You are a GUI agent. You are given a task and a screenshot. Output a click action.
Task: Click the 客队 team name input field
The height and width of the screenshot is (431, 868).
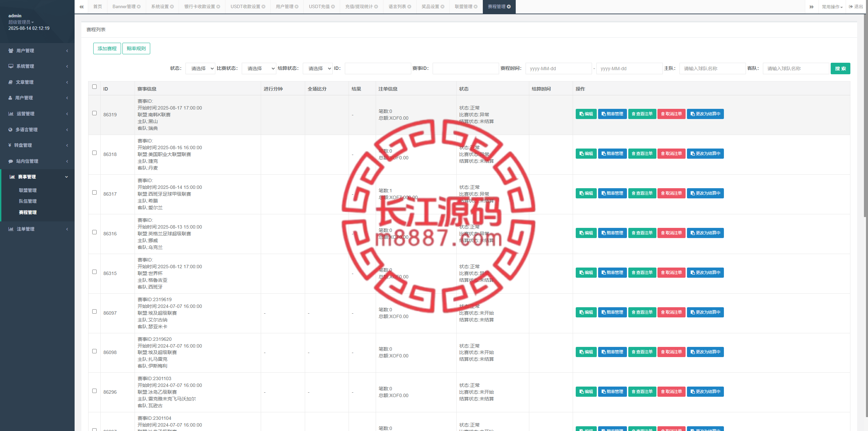tap(796, 68)
